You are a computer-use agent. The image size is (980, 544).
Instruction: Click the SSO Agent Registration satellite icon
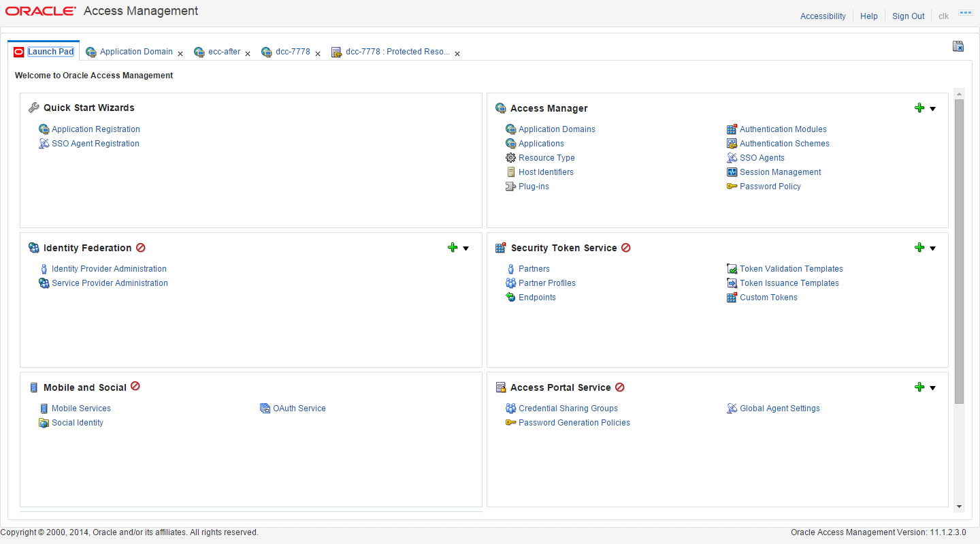44,144
